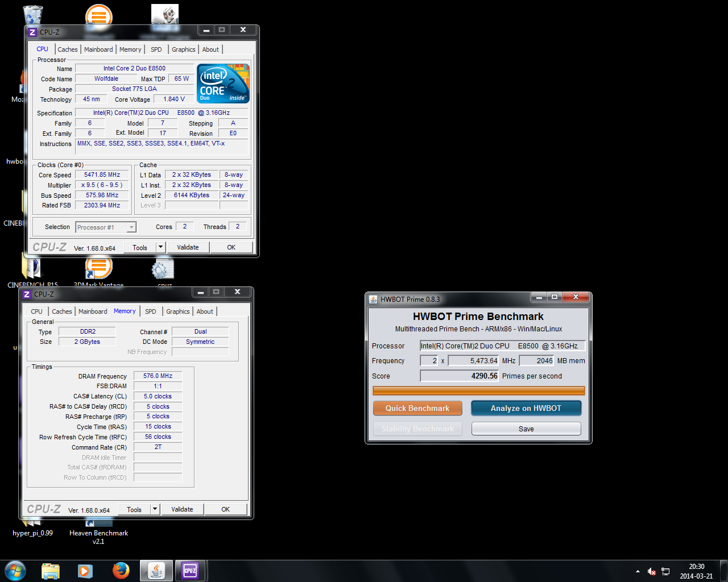Select About tab in lower CPU-Z window

pos(205,311)
